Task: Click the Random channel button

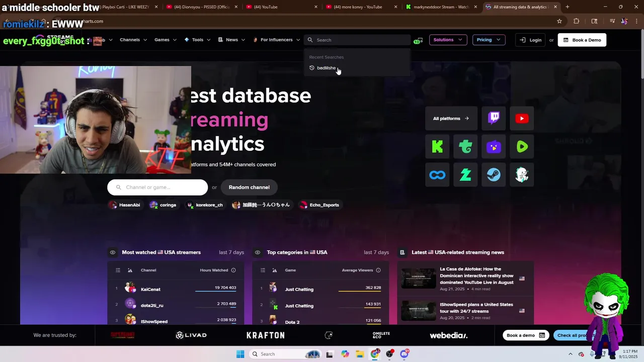Action: tap(249, 187)
